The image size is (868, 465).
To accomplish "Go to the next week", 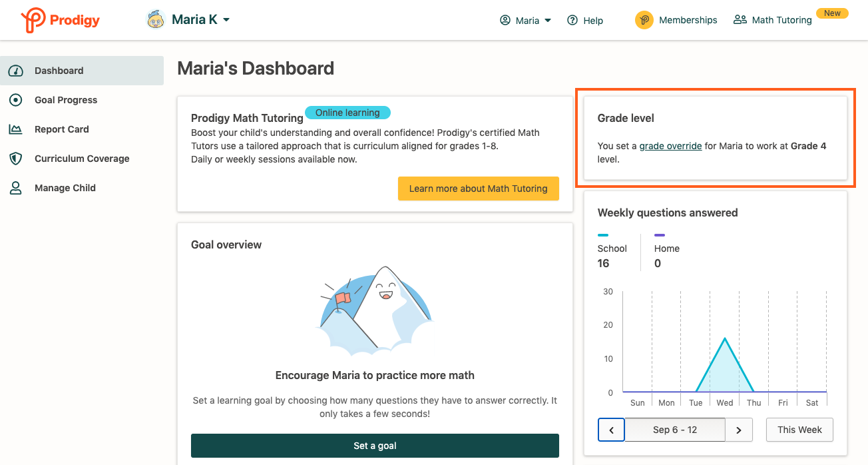I will [739, 430].
